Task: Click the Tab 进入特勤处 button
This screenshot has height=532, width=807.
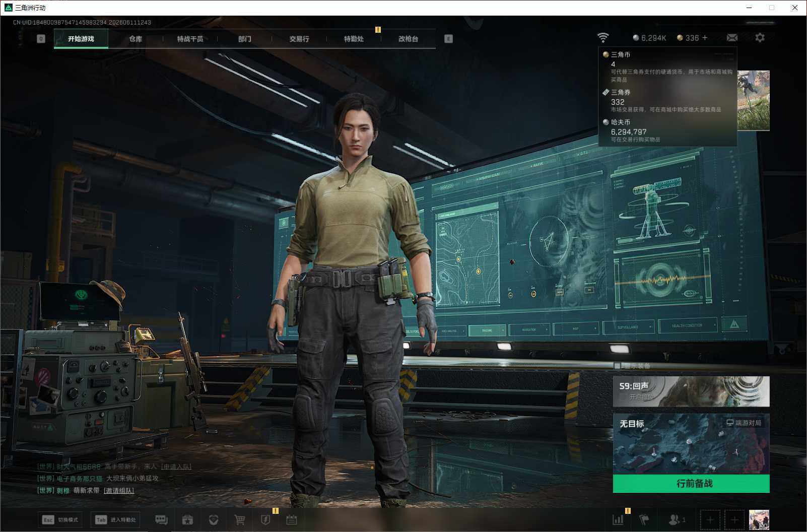Action: (116, 519)
